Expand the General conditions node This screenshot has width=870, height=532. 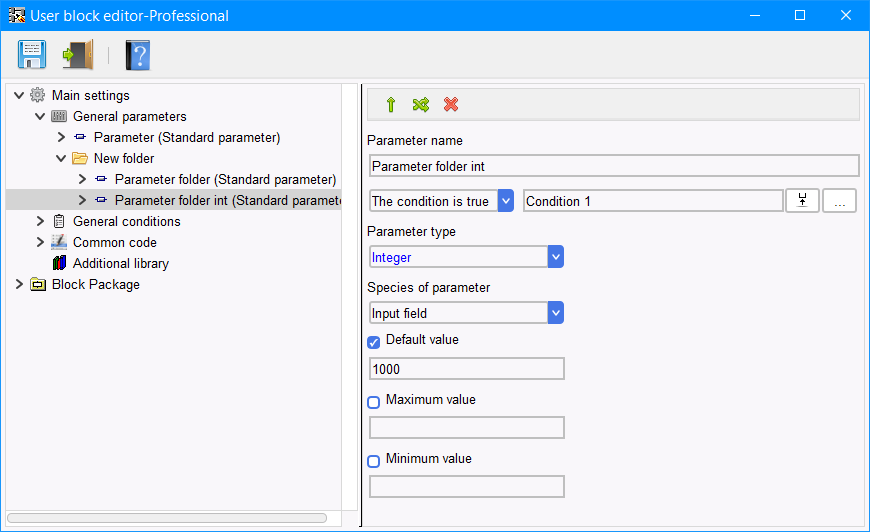click(40, 221)
